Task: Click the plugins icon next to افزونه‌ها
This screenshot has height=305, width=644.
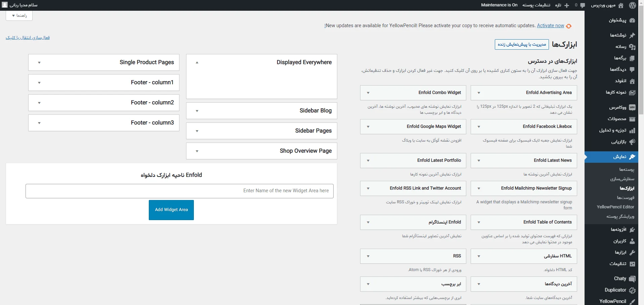Action: pos(632,230)
